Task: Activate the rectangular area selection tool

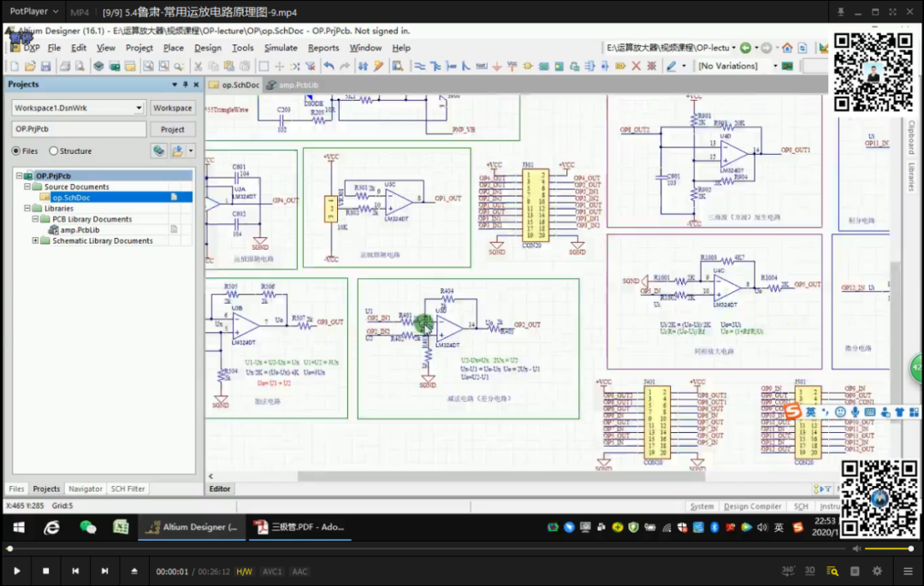Action: point(264,67)
